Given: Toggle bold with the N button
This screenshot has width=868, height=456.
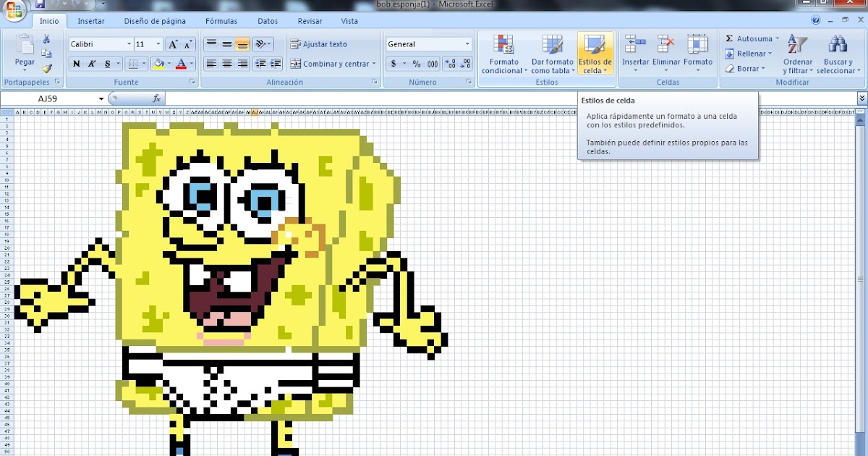Looking at the screenshot, I should [x=75, y=64].
